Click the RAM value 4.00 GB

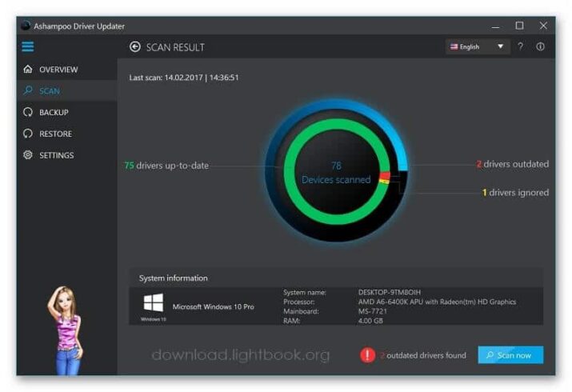pos(370,321)
